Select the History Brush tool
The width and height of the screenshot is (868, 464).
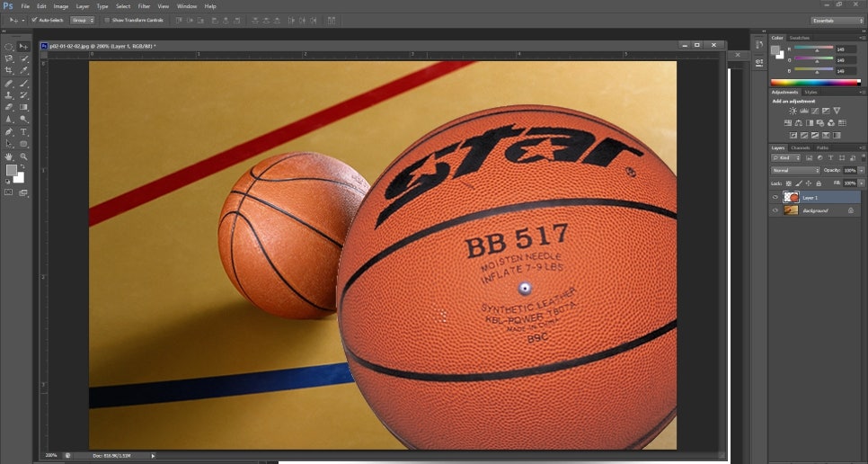tap(23, 95)
